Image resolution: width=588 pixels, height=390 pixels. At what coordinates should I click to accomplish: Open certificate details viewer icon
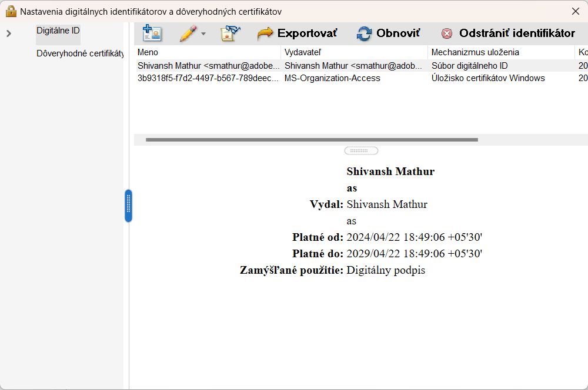click(x=229, y=33)
